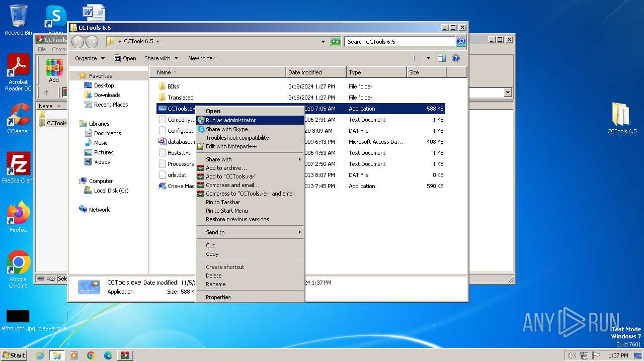Expand Send to submenu

click(x=250, y=232)
